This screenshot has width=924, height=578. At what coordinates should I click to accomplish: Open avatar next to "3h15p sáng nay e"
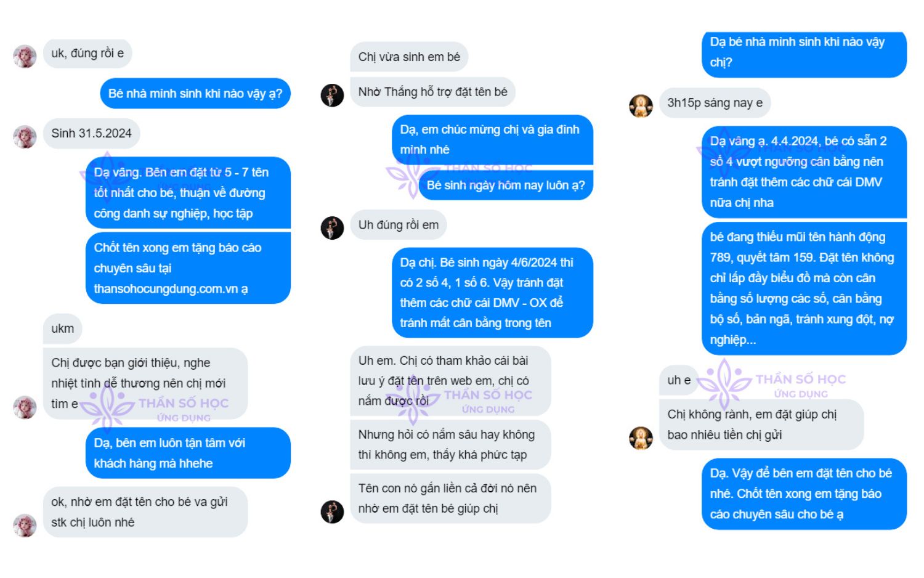pos(641,106)
